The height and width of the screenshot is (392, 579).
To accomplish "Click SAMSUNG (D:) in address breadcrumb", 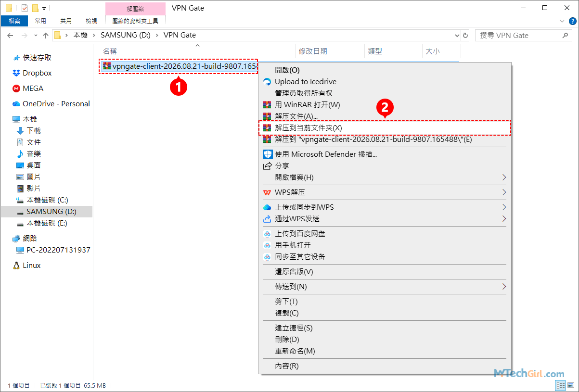I will pyautogui.click(x=126, y=35).
